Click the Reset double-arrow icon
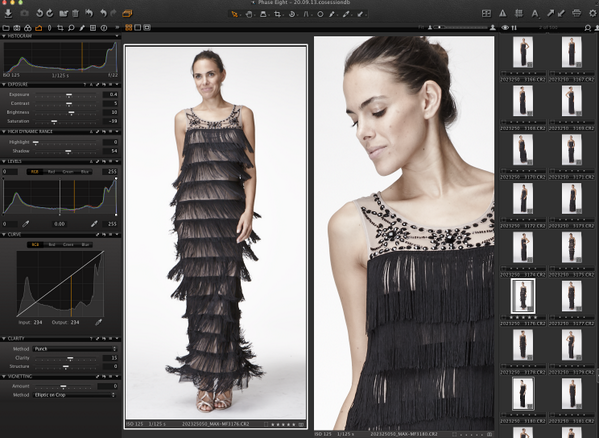This screenshot has width=599, height=438. 89,14
